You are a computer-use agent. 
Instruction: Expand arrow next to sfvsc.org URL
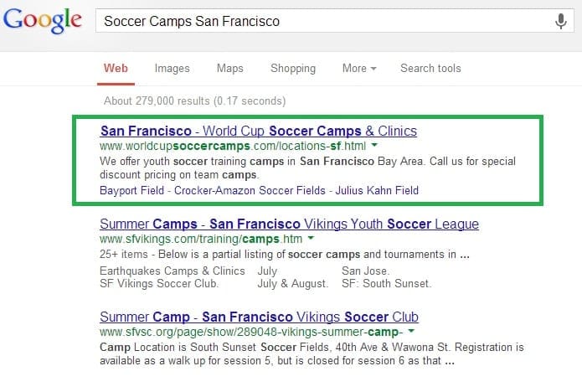click(411, 331)
